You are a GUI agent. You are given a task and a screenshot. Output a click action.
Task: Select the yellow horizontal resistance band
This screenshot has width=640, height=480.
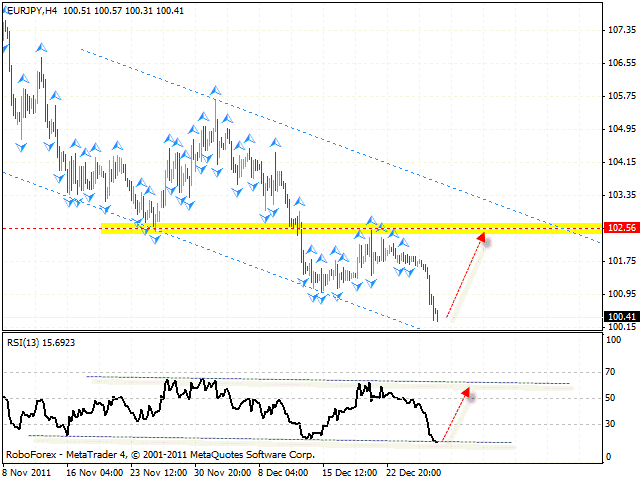click(x=300, y=228)
